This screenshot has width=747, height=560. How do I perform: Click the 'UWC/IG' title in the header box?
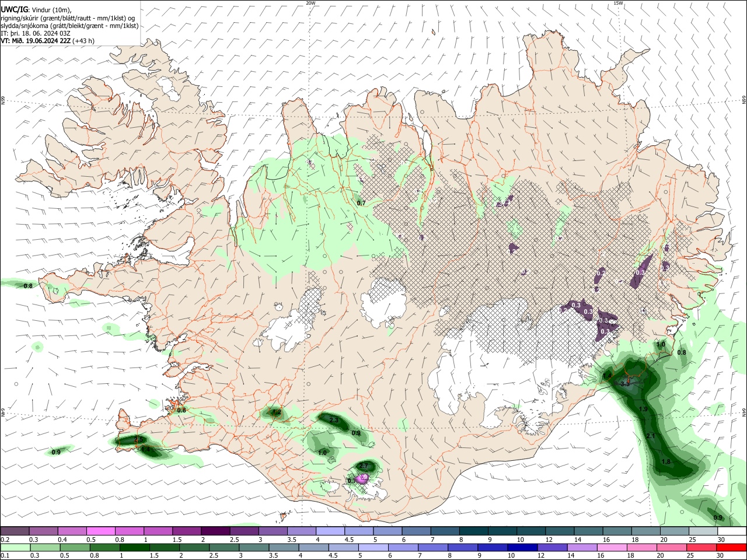[15, 10]
